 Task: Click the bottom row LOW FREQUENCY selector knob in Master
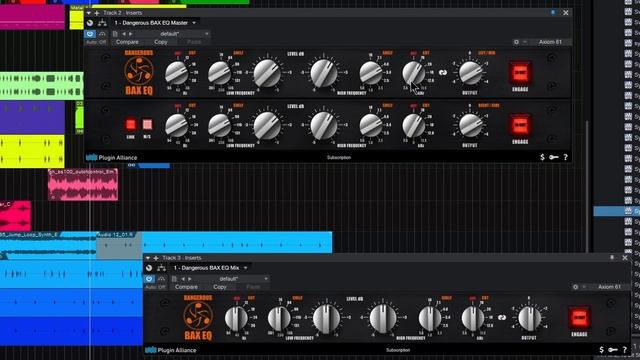(x=220, y=126)
